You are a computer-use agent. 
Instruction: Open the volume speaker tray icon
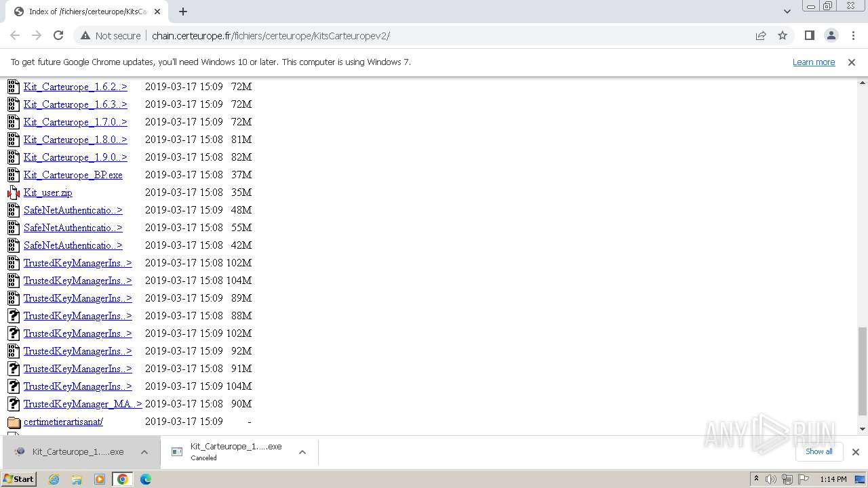(x=771, y=479)
